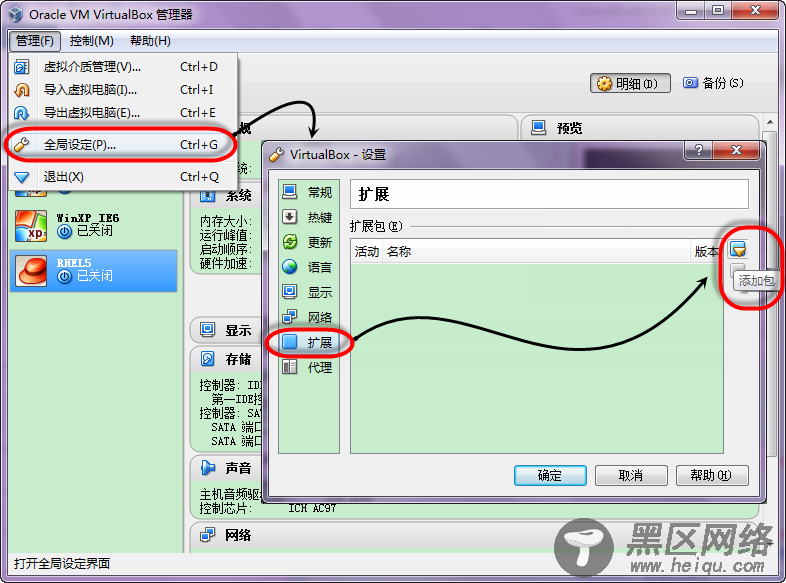
Task: Open the 管理(F) menu
Action: (35, 41)
